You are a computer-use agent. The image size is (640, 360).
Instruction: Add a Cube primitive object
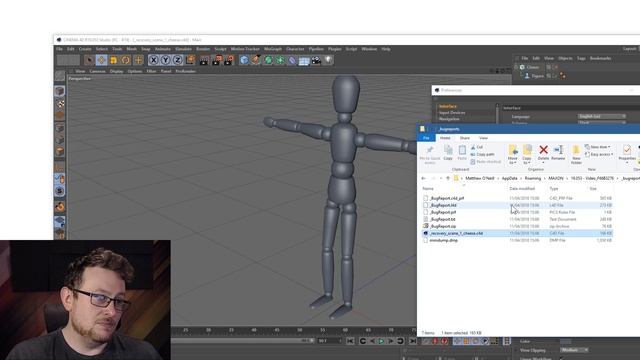click(244, 60)
